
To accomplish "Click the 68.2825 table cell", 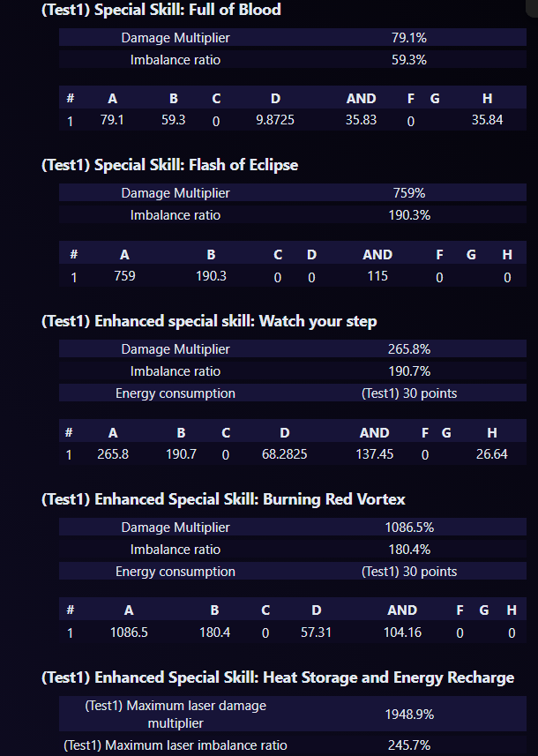I will click(284, 454).
